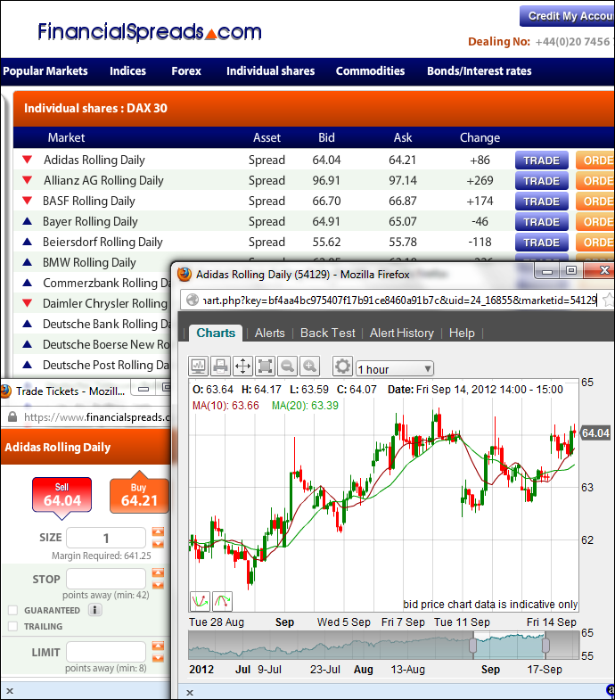This screenshot has height=700, width=615.
Task: Open the chart display monitor tool
Action: pyautogui.click(x=198, y=366)
